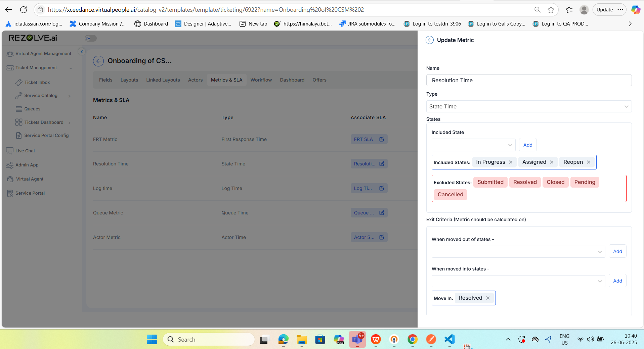This screenshot has width=644, height=349.
Task: Select the Metrics & SLA tab
Action: point(227,80)
